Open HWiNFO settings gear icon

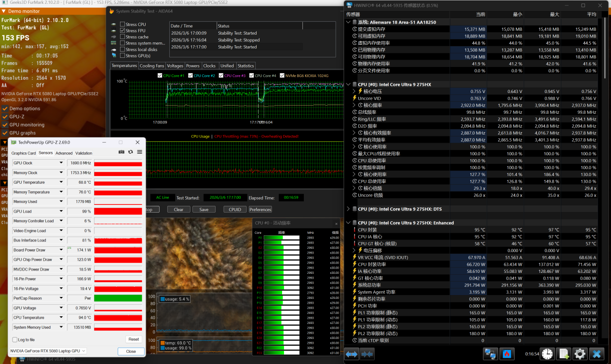579,354
